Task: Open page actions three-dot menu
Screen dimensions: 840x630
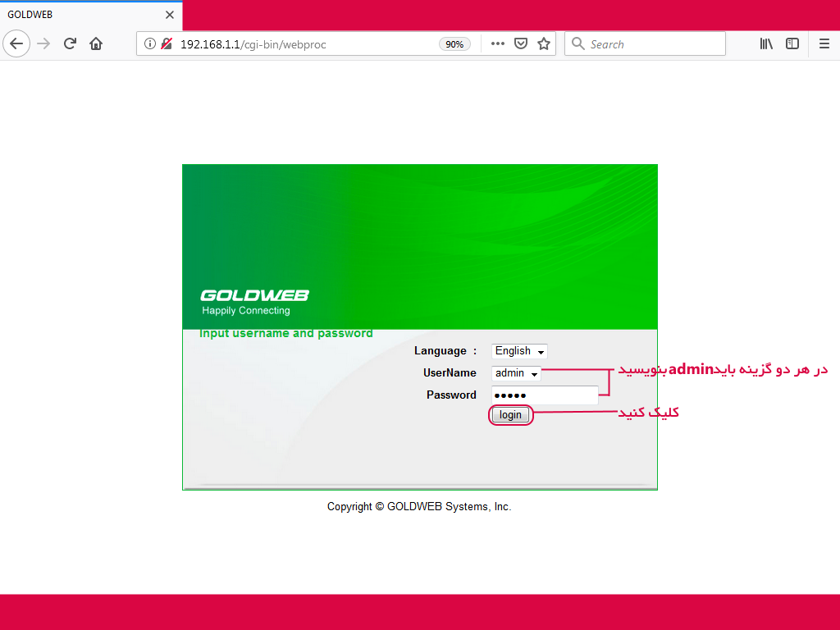Action: tap(497, 44)
